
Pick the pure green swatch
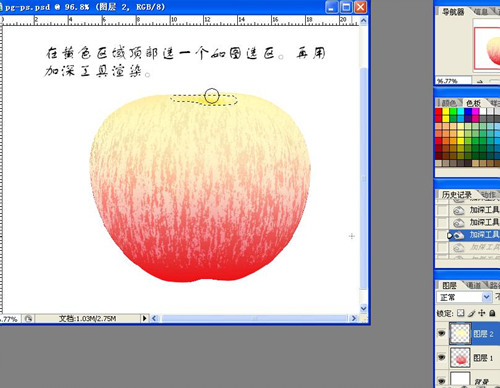pos(454,112)
